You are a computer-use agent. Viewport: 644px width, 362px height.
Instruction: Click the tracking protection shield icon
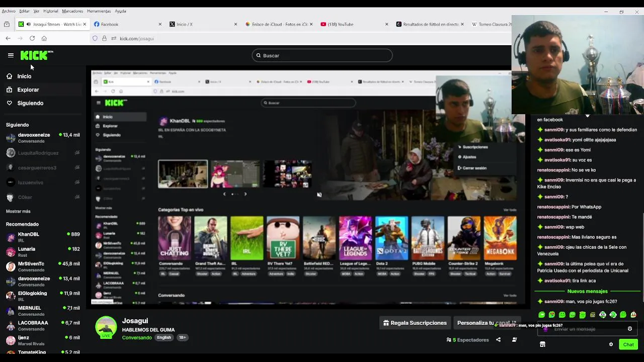[x=95, y=38]
